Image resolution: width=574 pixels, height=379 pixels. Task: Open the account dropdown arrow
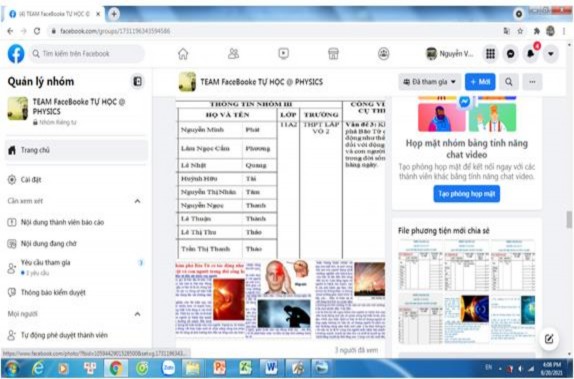click(x=551, y=54)
